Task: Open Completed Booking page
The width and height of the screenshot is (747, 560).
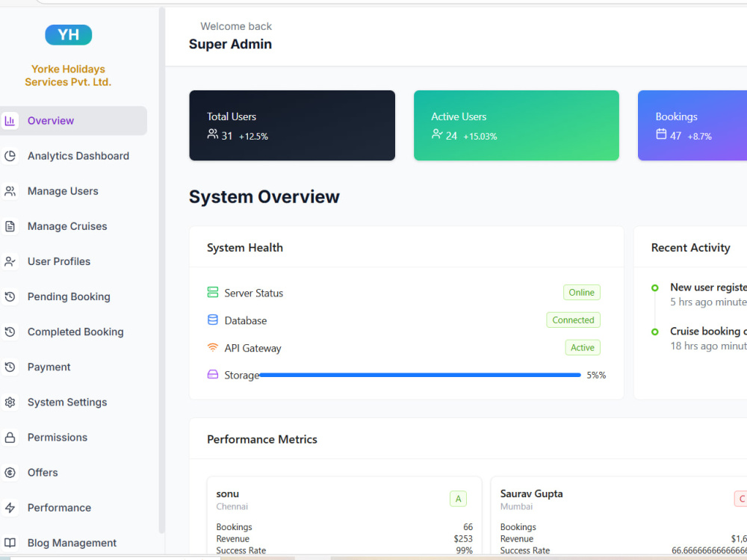Action: coord(73,332)
